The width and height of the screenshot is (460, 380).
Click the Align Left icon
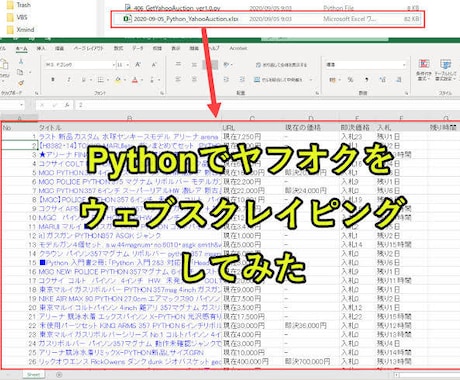pos(178,79)
